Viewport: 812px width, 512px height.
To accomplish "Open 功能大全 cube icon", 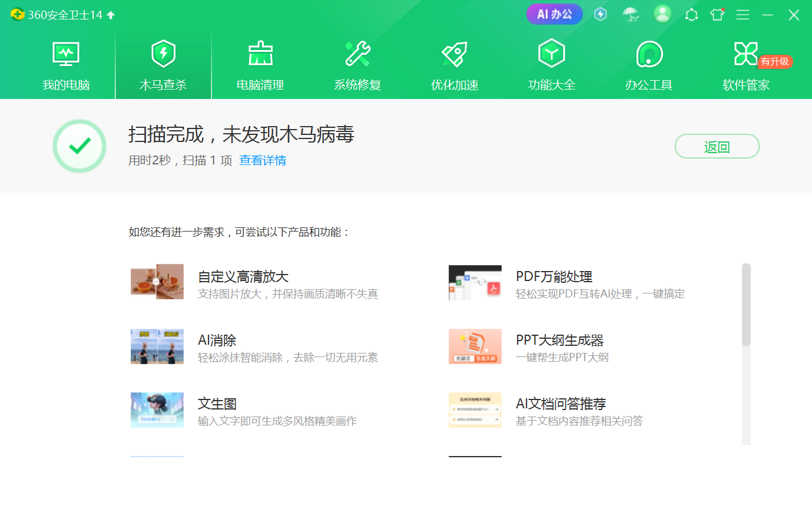I will tap(552, 54).
